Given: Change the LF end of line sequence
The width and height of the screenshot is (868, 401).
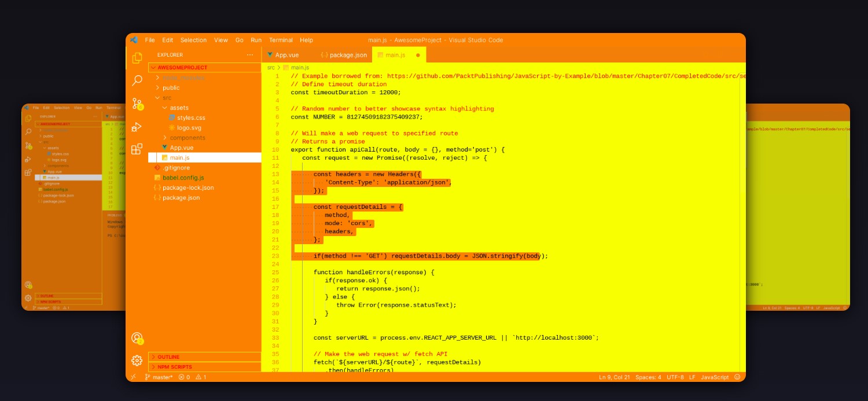Looking at the screenshot, I should (x=692, y=377).
